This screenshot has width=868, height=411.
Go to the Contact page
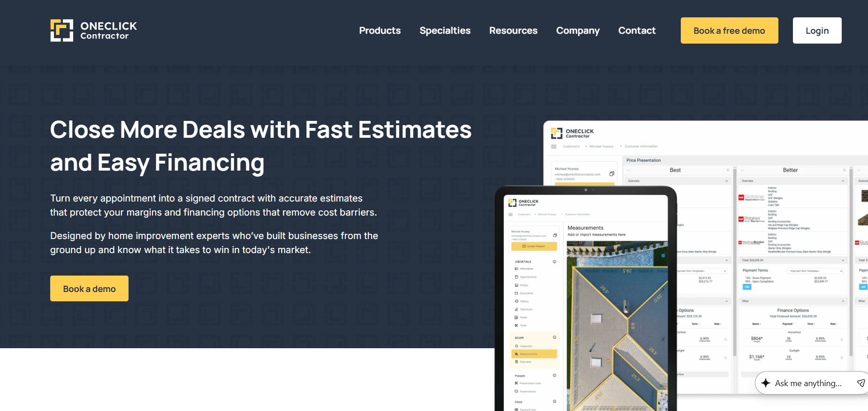point(637,30)
